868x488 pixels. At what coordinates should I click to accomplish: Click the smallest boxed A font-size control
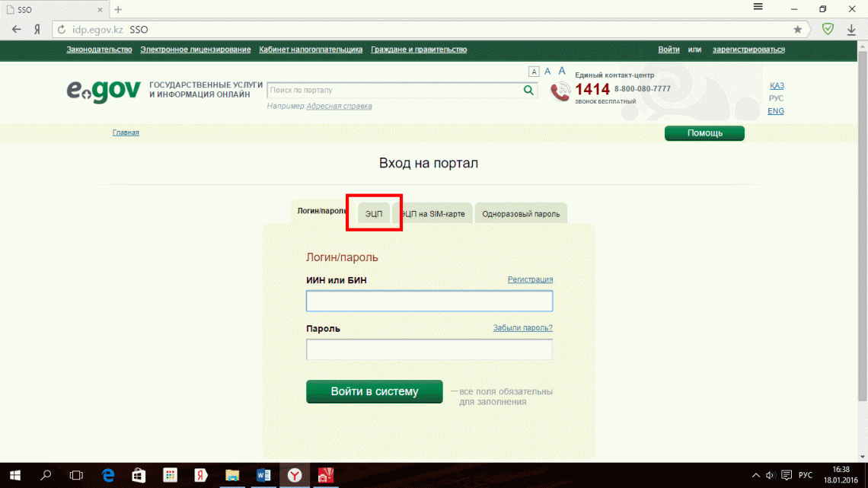click(x=534, y=70)
